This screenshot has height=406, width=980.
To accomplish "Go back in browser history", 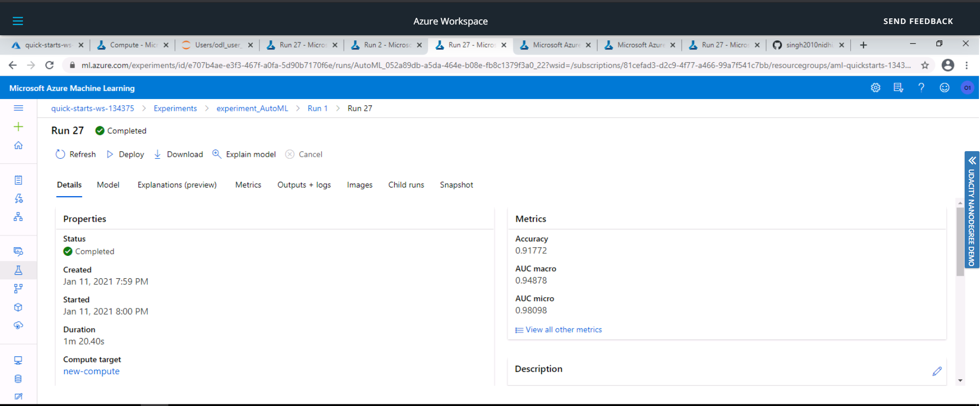I will click(x=13, y=65).
